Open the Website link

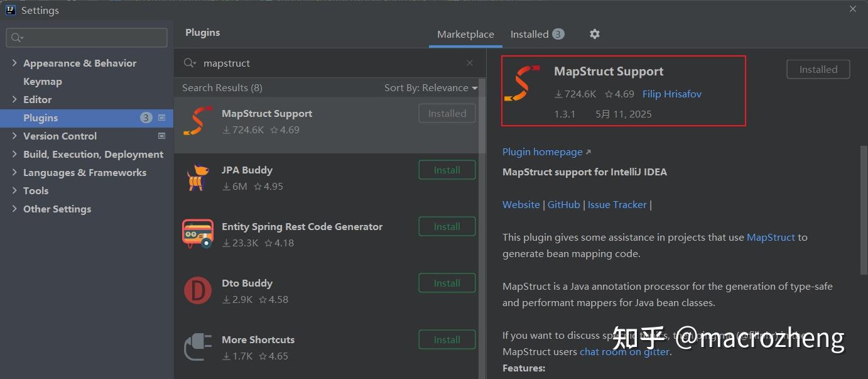[x=521, y=204]
